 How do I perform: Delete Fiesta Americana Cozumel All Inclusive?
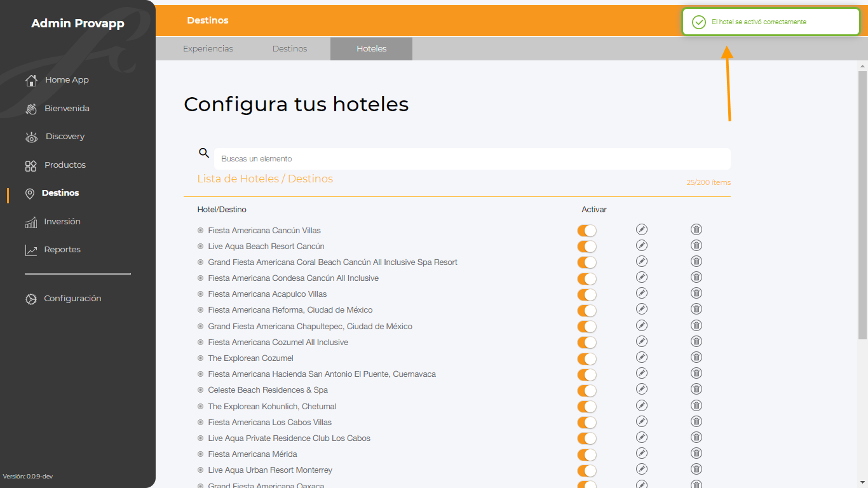pyautogui.click(x=696, y=341)
